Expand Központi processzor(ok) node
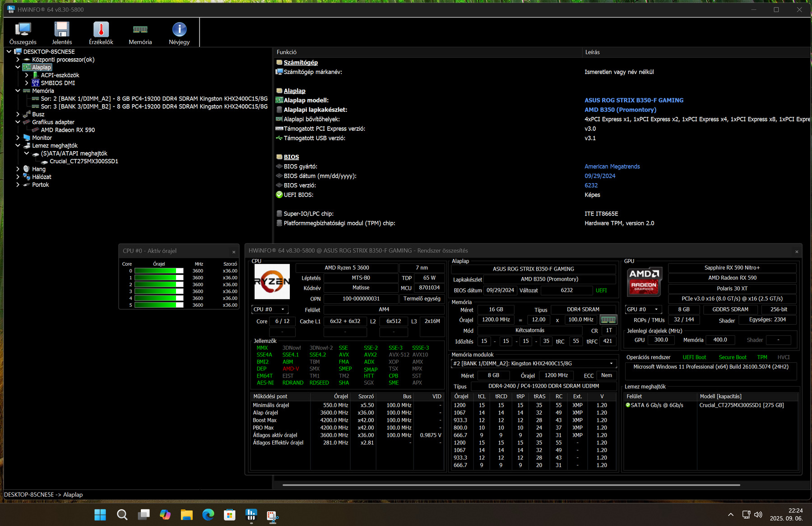812x526 pixels. [18, 60]
